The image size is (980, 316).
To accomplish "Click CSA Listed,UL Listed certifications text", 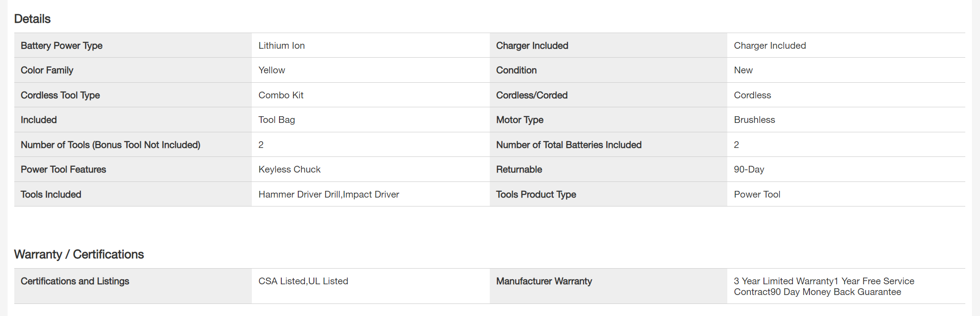I will pyautogui.click(x=303, y=281).
